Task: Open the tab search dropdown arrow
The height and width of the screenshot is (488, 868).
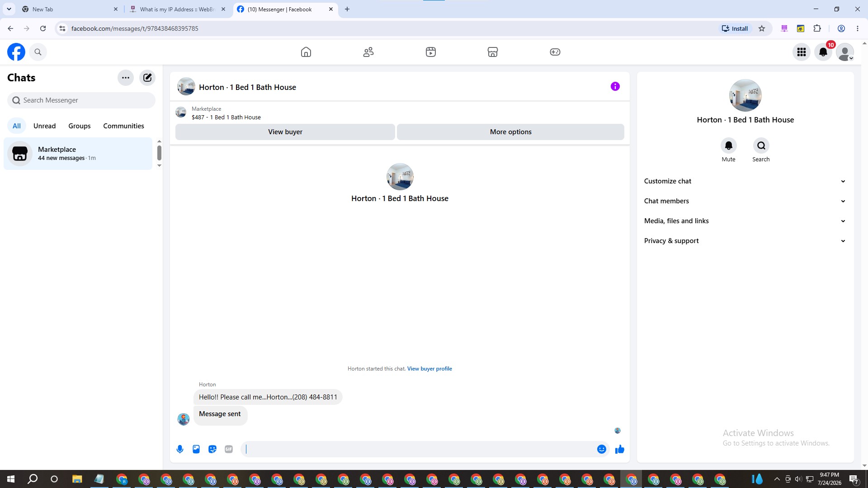Action: click(9, 9)
